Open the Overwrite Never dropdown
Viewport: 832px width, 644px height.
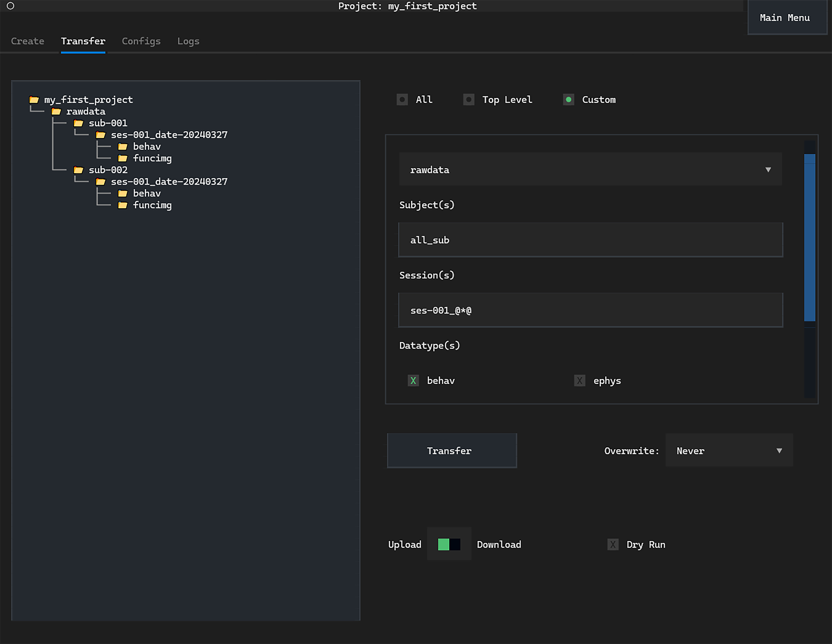(x=729, y=451)
